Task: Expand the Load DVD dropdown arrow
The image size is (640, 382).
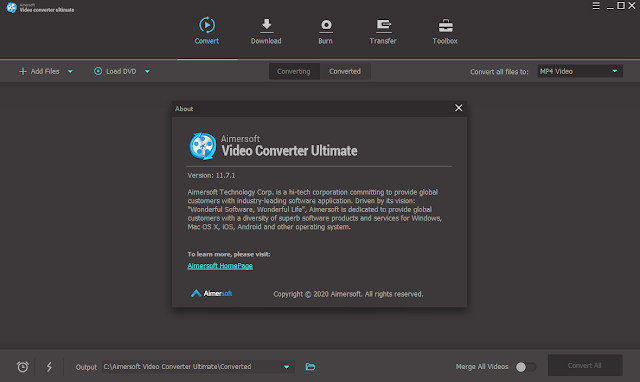Action: [x=147, y=71]
